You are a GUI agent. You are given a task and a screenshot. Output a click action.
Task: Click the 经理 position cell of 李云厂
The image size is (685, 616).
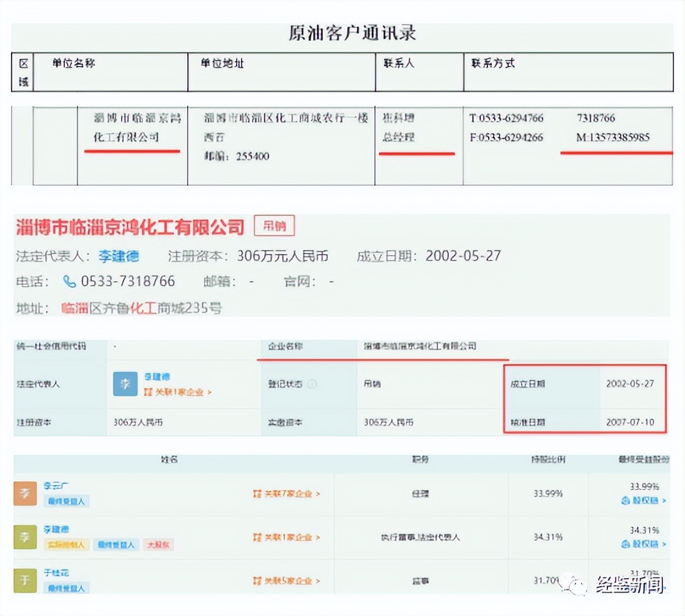(x=420, y=494)
